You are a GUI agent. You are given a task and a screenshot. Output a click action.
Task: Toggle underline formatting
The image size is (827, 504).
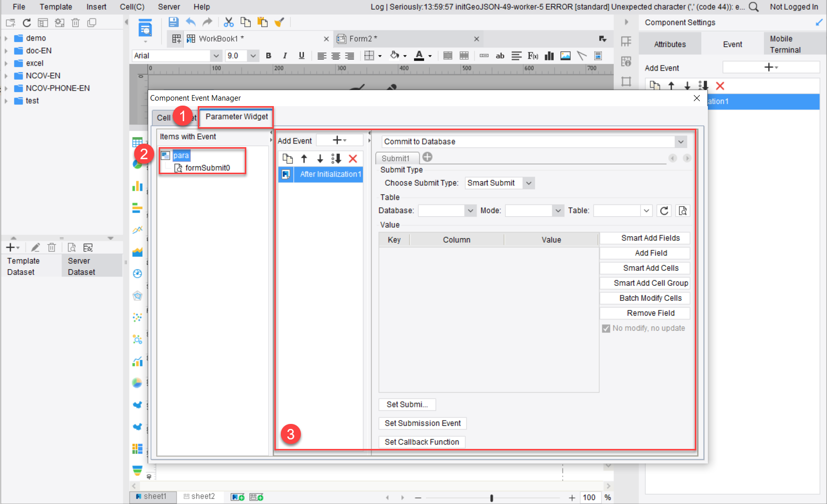pyautogui.click(x=301, y=56)
